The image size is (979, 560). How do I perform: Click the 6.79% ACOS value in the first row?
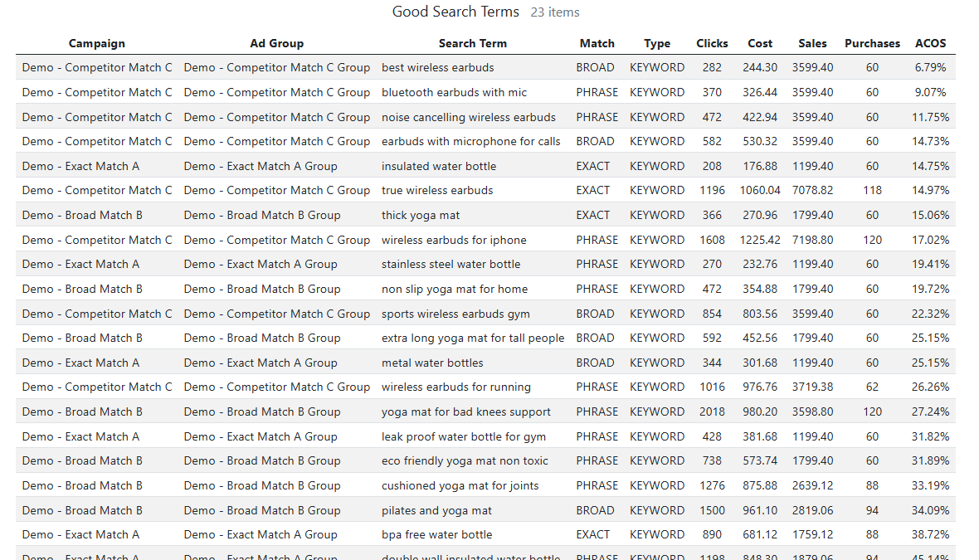point(930,67)
